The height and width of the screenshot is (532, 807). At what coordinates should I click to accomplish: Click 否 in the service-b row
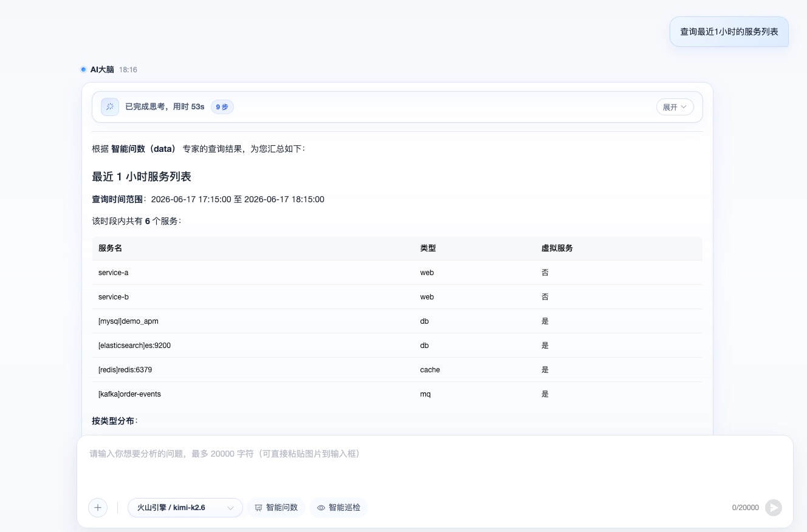(545, 297)
